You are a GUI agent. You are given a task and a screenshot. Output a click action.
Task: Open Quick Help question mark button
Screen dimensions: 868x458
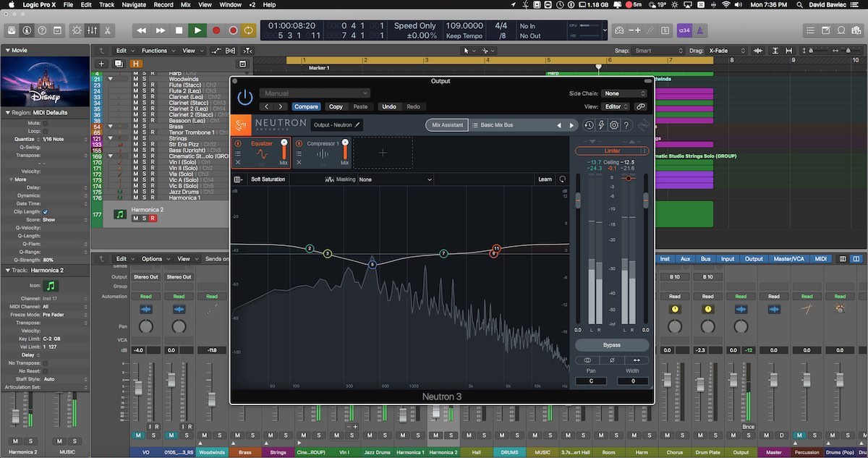pos(42,30)
